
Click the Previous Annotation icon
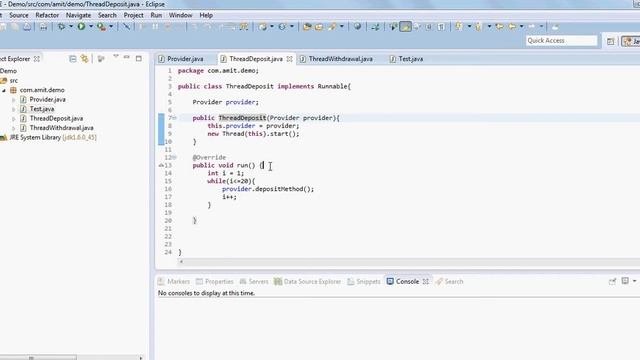[478, 27]
